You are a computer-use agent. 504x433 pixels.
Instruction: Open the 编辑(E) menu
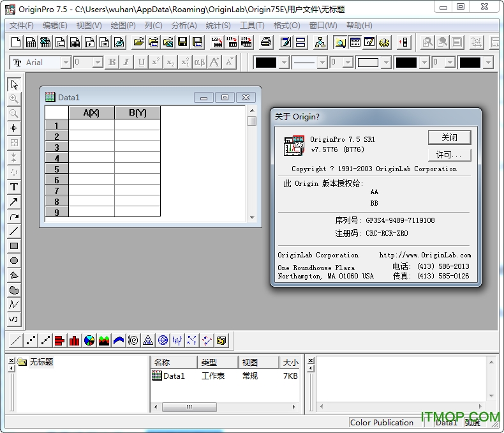tap(55, 26)
